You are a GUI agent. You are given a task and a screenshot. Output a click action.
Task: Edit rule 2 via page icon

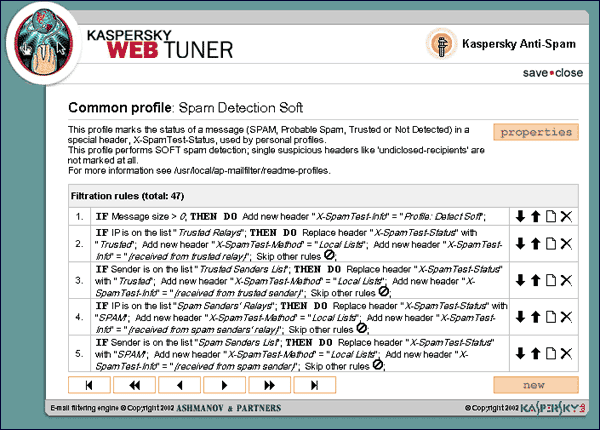(551, 244)
